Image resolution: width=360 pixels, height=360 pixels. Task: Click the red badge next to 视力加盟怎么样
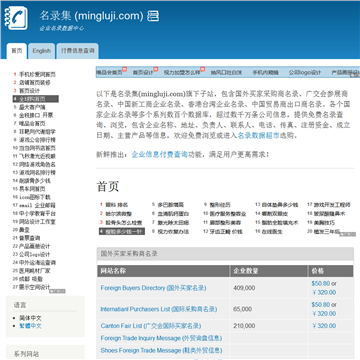(x=202, y=69)
